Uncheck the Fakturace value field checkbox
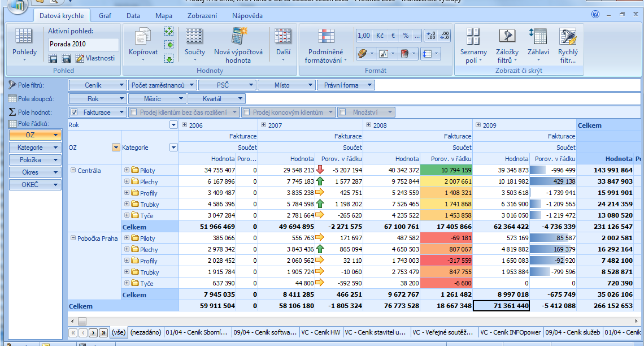 [x=75, y=112]
